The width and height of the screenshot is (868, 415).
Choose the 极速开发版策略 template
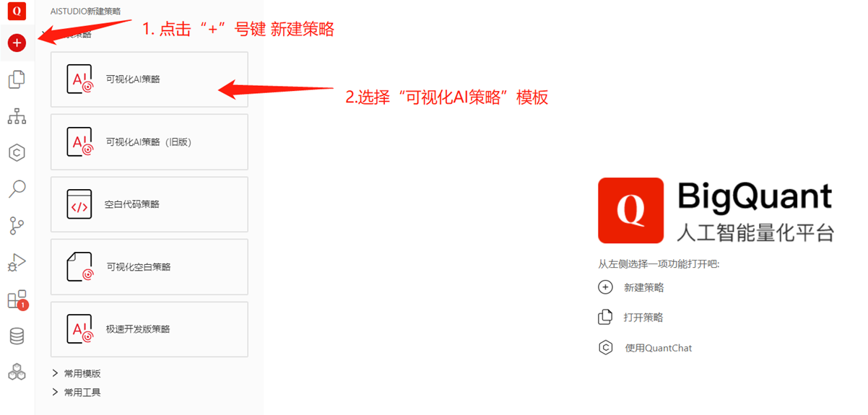[x=149, y=329]
